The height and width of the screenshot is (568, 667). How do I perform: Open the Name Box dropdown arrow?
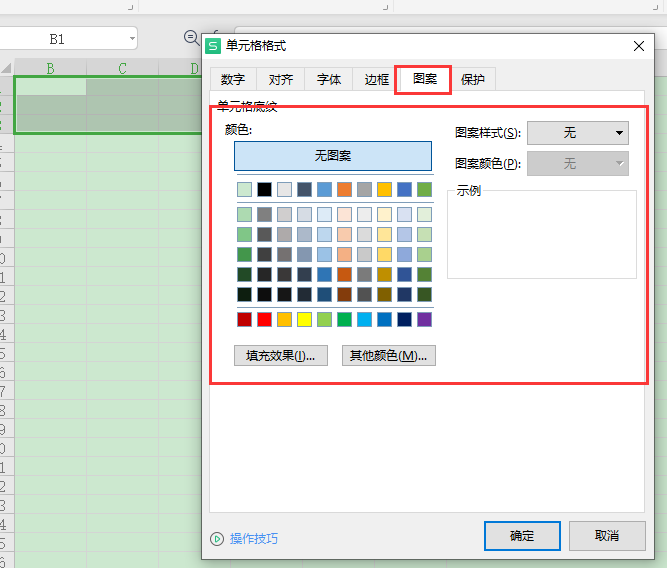pos(132,38)
